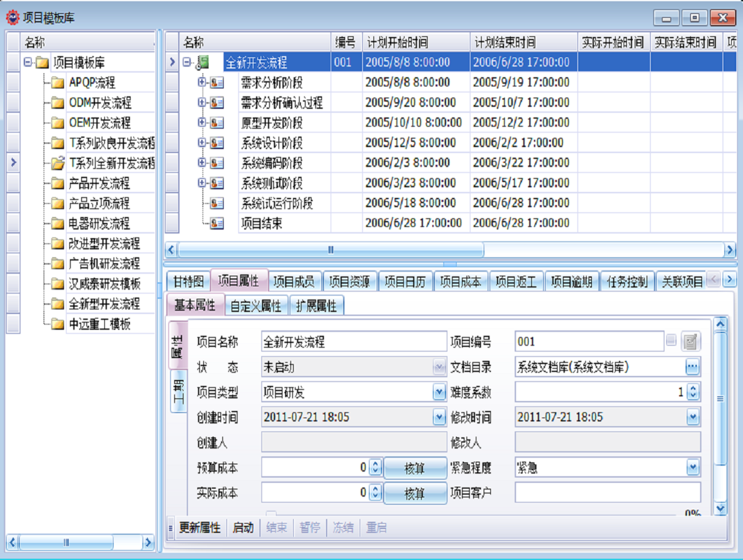Increase the 难度系数 spinner value
Image resolution: width=743 pixels, height=560 pixels.
[x=692, y=389]
